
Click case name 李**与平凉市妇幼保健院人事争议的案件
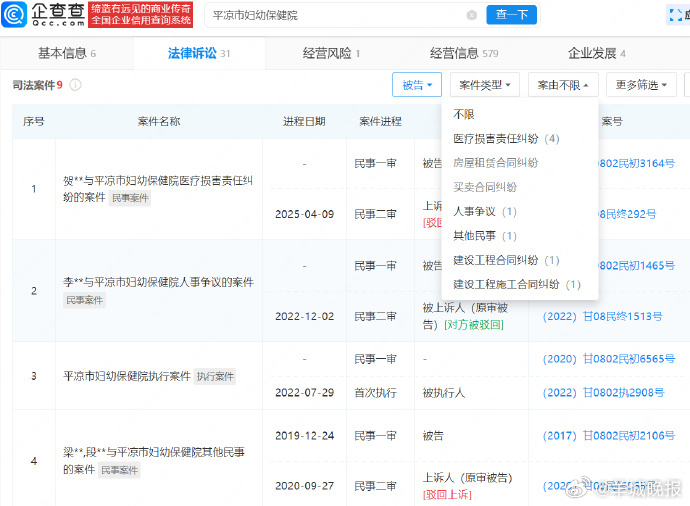click(x=158, y=282)
